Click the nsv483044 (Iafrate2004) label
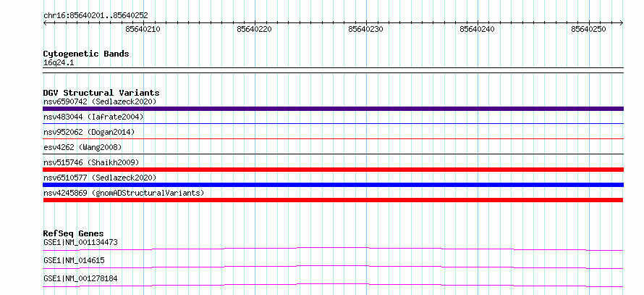644x295 pixels. (93, 117)
